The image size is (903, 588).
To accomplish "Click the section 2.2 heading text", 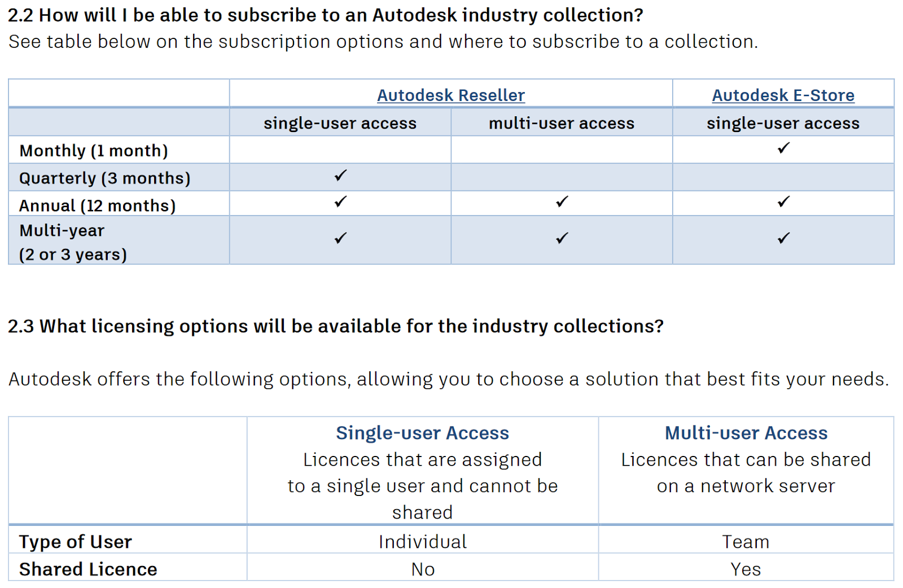I will (326, 15).
